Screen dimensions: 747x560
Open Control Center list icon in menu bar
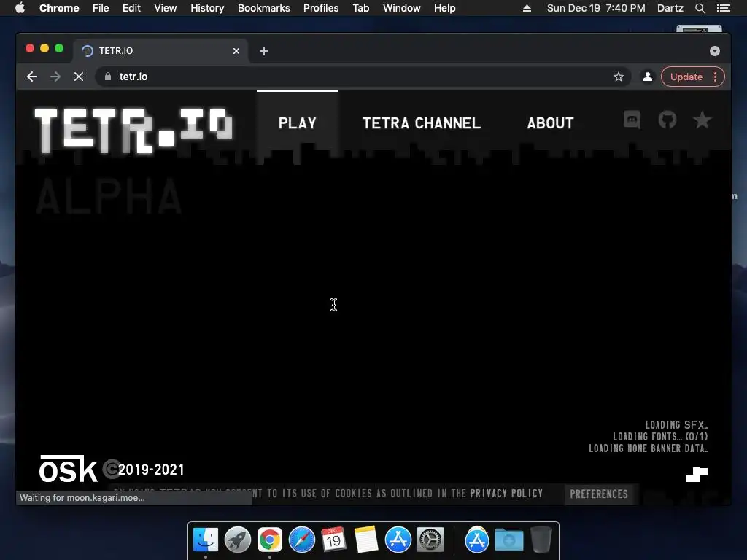724,8
